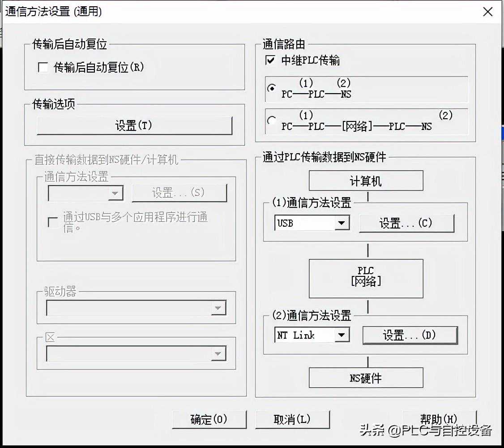Image resolution: width=504 pixels, height=448 pixels.
Task: Uncheck the 中继PLC传输 checkbox
Action: [x=270, y=60]
